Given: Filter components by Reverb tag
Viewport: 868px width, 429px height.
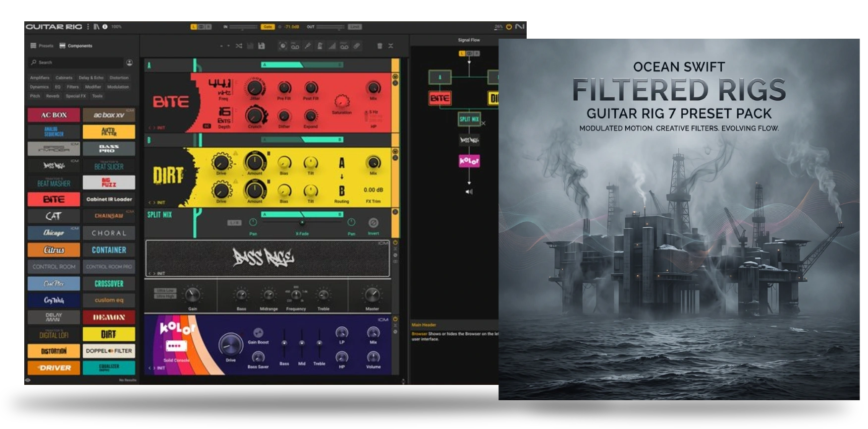Looking at the screenshot, I should [x=53, y=96].
